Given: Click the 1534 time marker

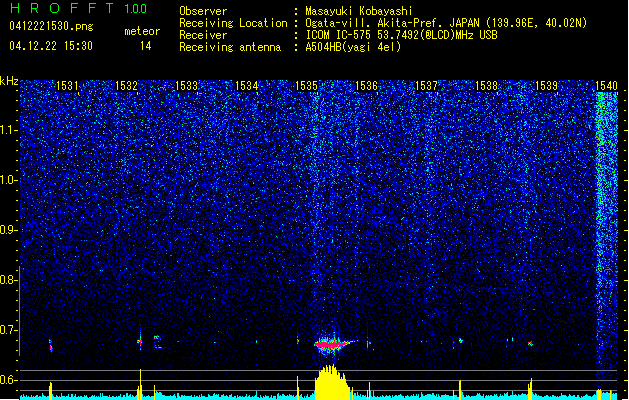Looking at the screenshot, I should [x=246, y=85].
